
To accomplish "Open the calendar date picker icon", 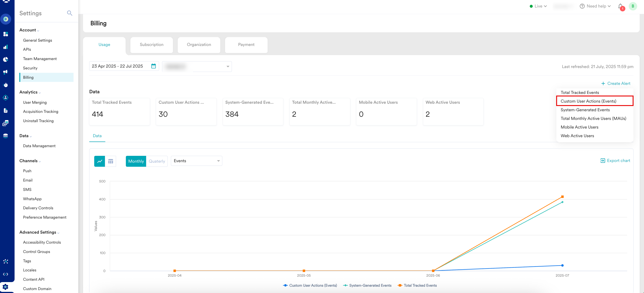I will click(154, 66).
